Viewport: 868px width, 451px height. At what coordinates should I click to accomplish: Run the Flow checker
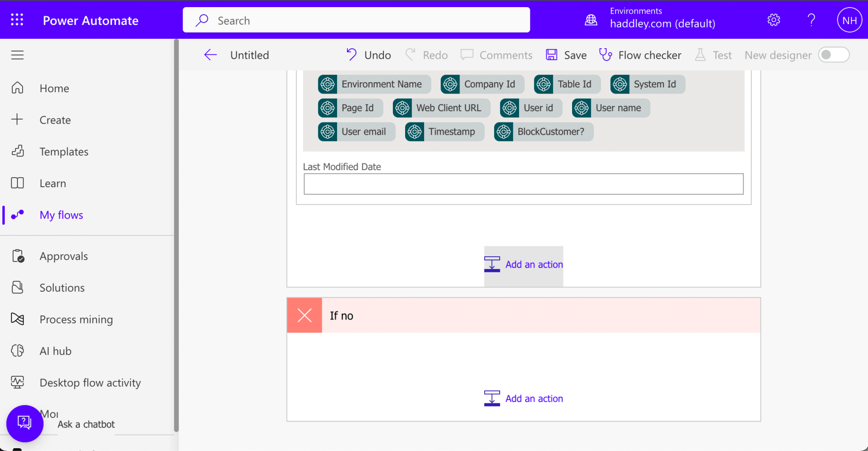coord(640,55)
